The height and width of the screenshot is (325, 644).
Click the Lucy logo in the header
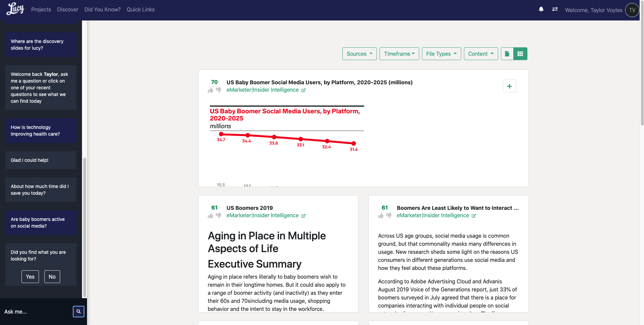(15, 9)
